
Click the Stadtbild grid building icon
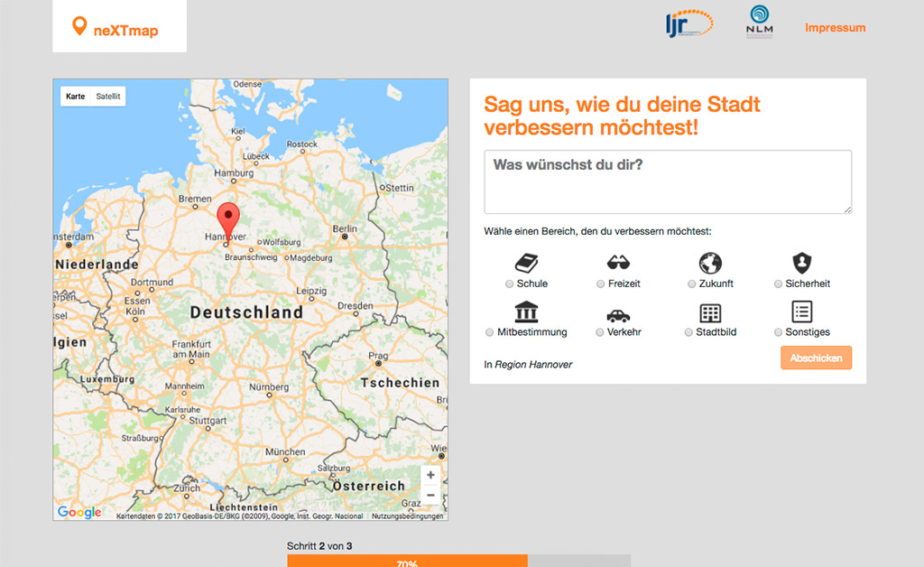(x=710, y=312)
